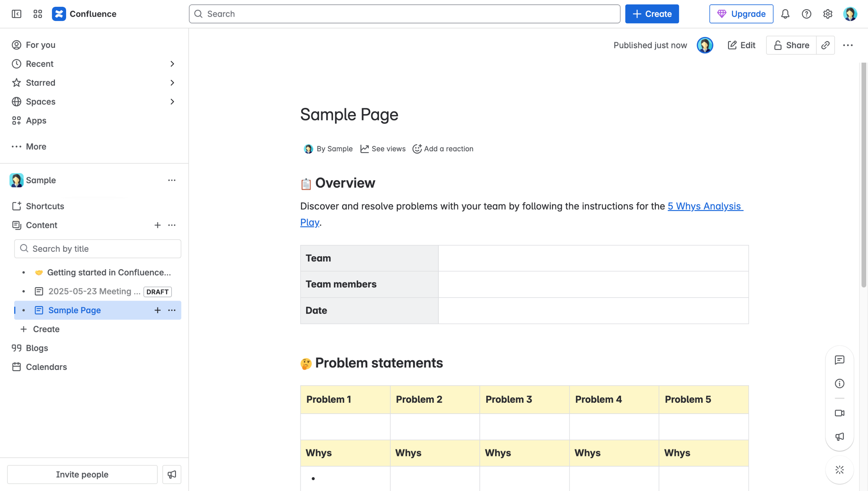Open settings gear in the top bar
Viewport: 868px width, 491px height.
828,14
